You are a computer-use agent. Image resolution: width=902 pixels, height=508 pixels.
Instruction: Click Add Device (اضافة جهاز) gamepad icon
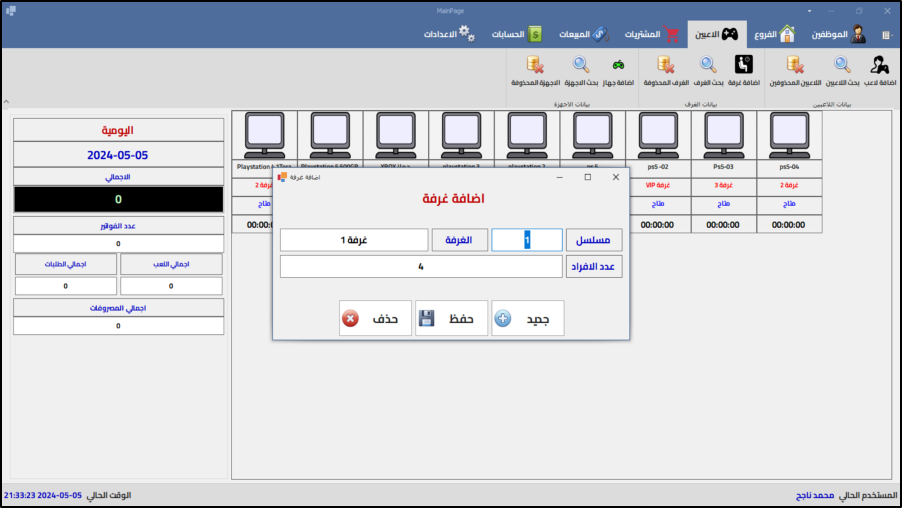618,66
